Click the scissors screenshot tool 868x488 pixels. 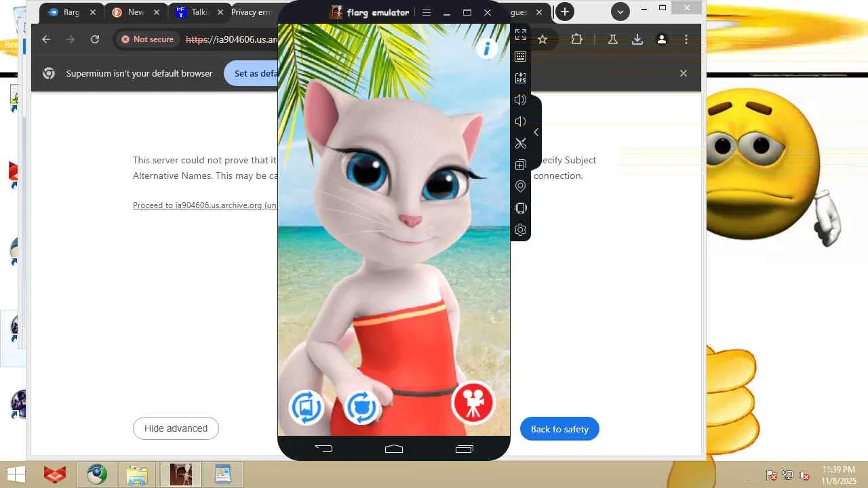[521, 143]
